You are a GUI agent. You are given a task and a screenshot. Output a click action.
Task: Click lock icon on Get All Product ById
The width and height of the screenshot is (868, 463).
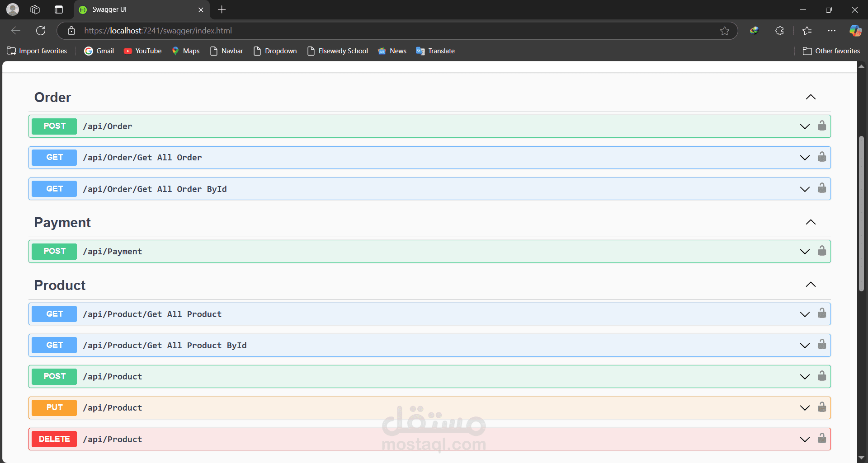822,345
